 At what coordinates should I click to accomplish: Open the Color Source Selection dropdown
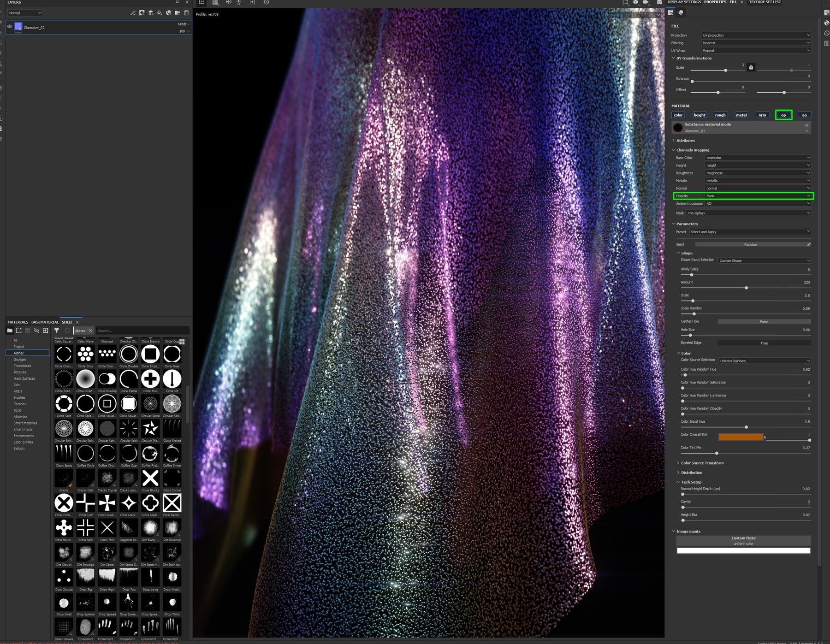(764, 360)
